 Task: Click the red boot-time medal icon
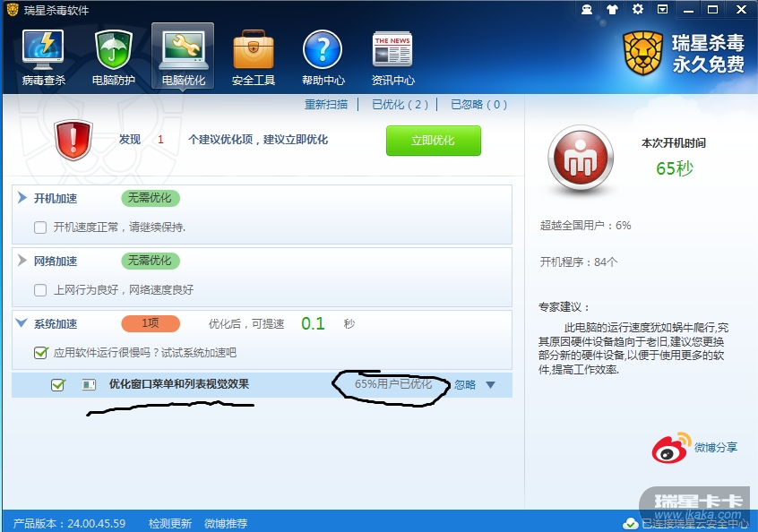(581, 158)
